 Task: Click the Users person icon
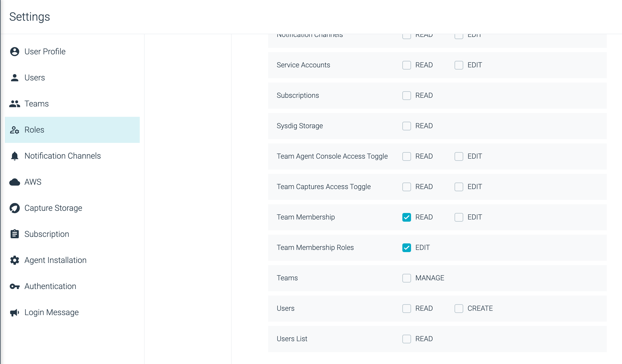pyautogui.click(x=15, y=78)
